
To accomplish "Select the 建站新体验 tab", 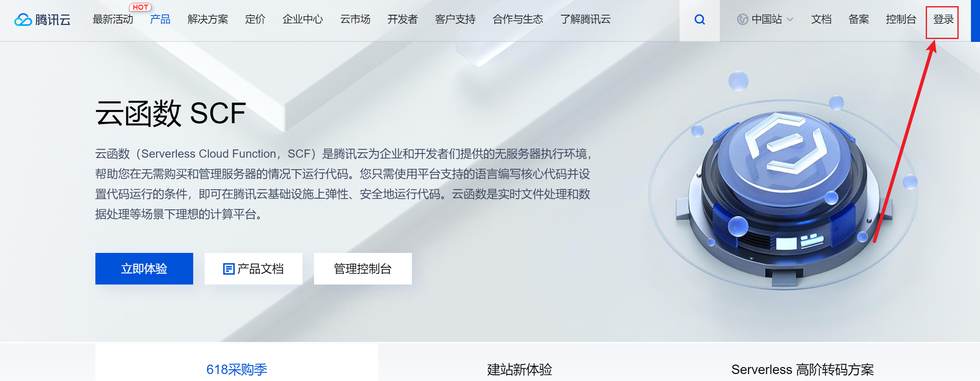I will coord(520,369).
